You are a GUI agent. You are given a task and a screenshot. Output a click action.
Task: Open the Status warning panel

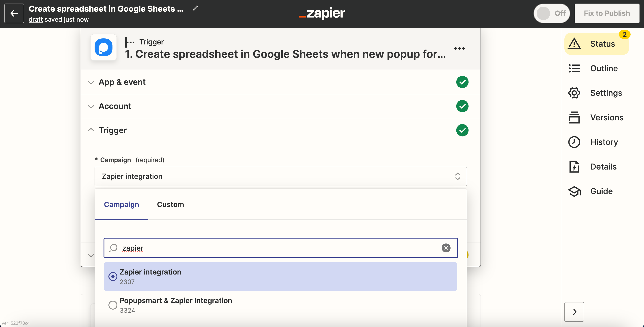click(597, 44)
